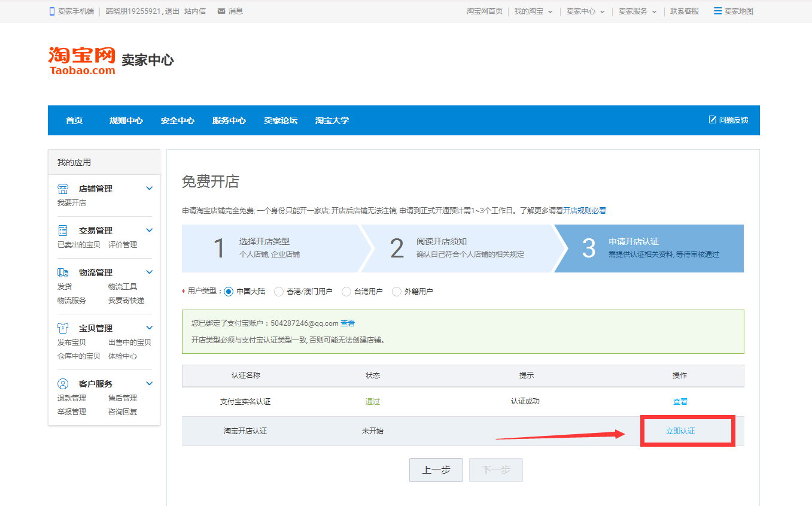Click the 通过 status text
Viewport: 812px width, 506px height.
pos(373,402)
